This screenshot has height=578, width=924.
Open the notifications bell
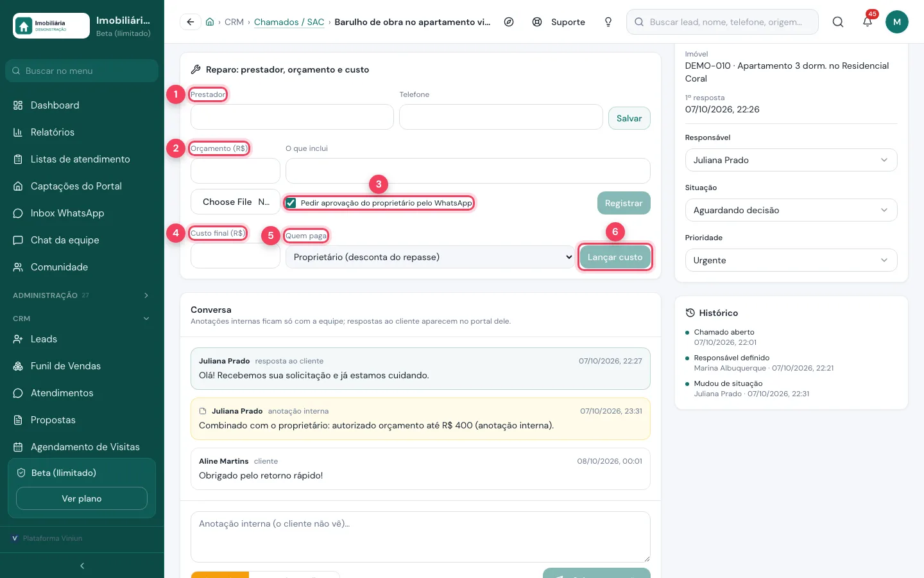[x=868, y=22]
